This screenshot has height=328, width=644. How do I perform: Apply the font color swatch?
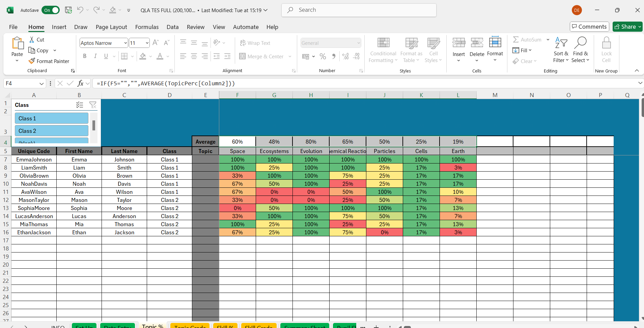[x=160, y=56]
